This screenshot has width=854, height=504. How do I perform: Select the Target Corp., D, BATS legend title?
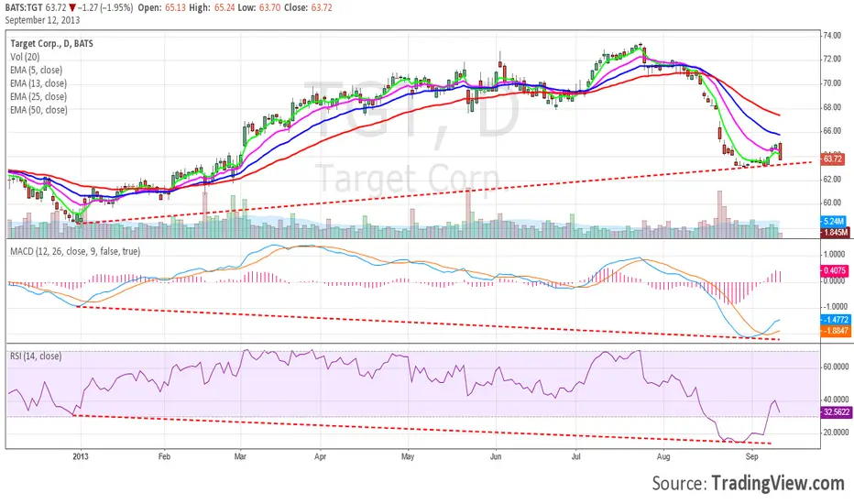pos(51,44)
